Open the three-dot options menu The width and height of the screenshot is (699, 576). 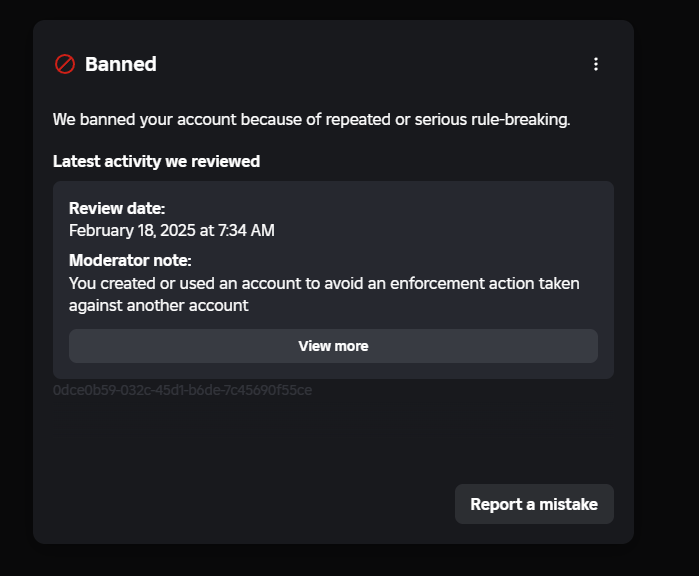[x=596, y=64]
